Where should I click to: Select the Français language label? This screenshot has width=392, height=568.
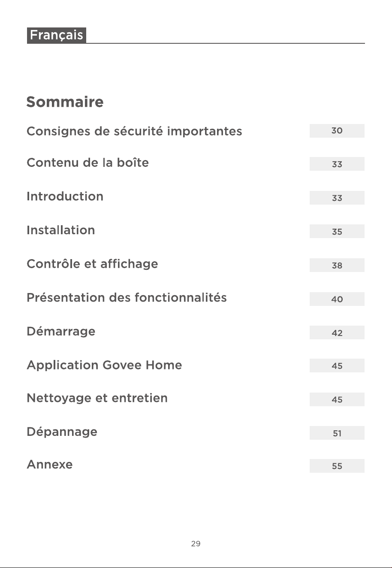coord(57,35)
